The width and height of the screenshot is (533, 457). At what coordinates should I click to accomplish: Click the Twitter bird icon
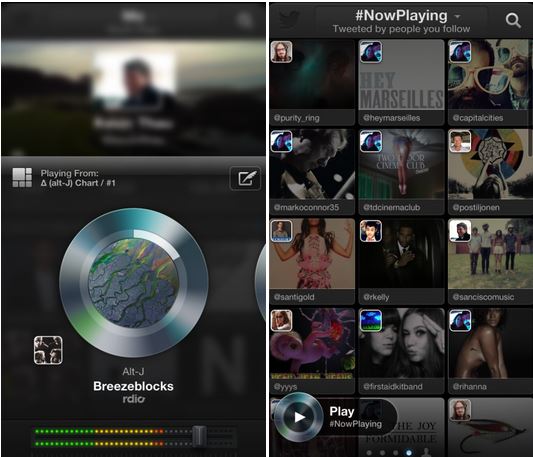[290, 20]
